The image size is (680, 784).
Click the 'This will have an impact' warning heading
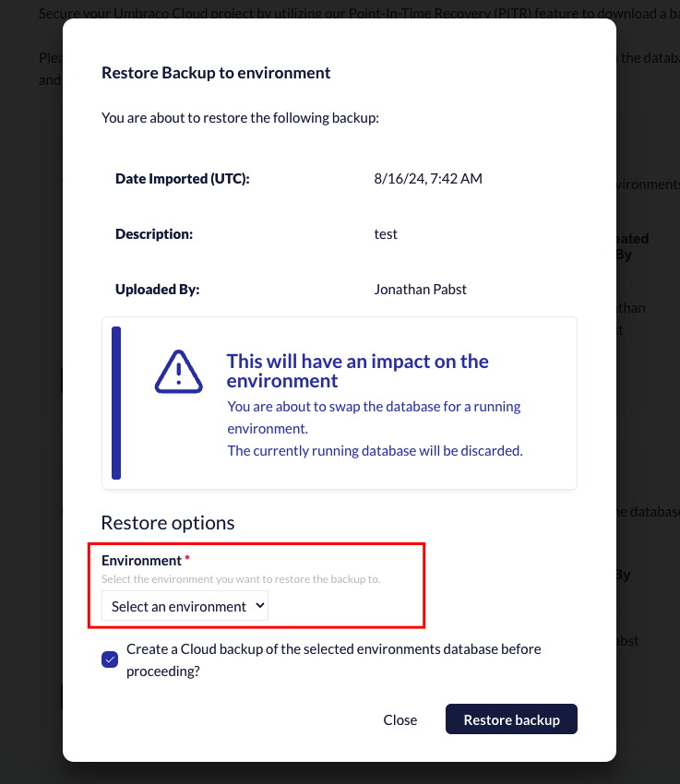(x=357, y=371)
